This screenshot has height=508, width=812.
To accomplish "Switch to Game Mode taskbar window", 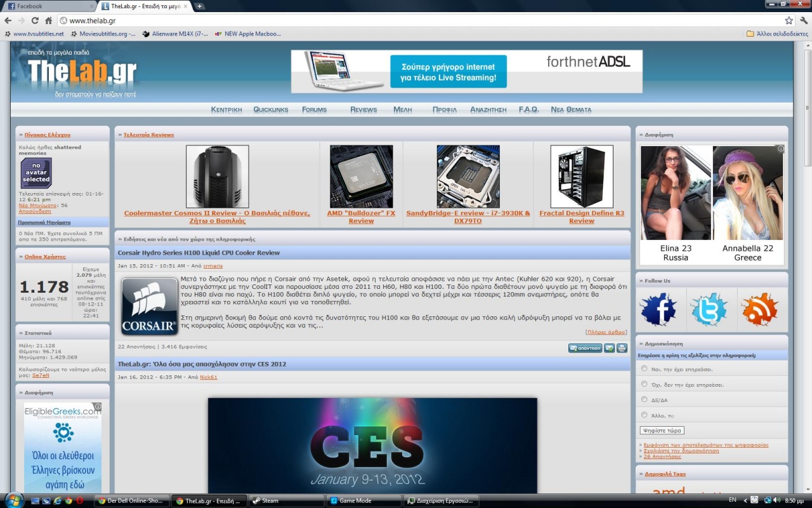I will (x=363, y=500).
